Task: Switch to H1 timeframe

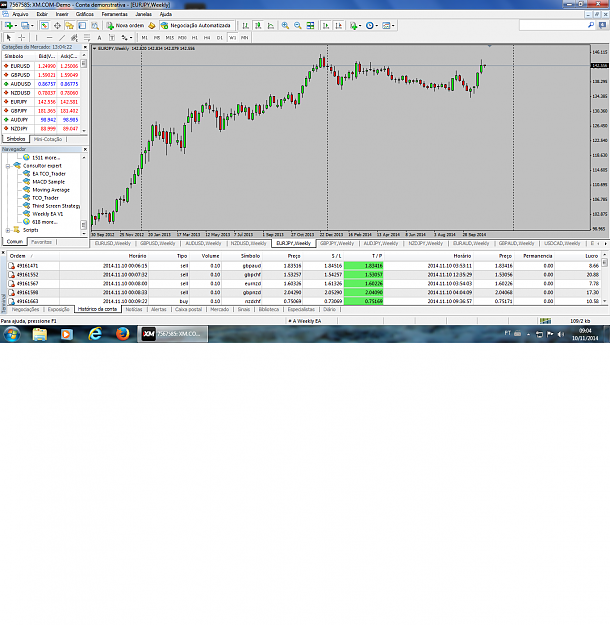Action: tap(195, 37)
